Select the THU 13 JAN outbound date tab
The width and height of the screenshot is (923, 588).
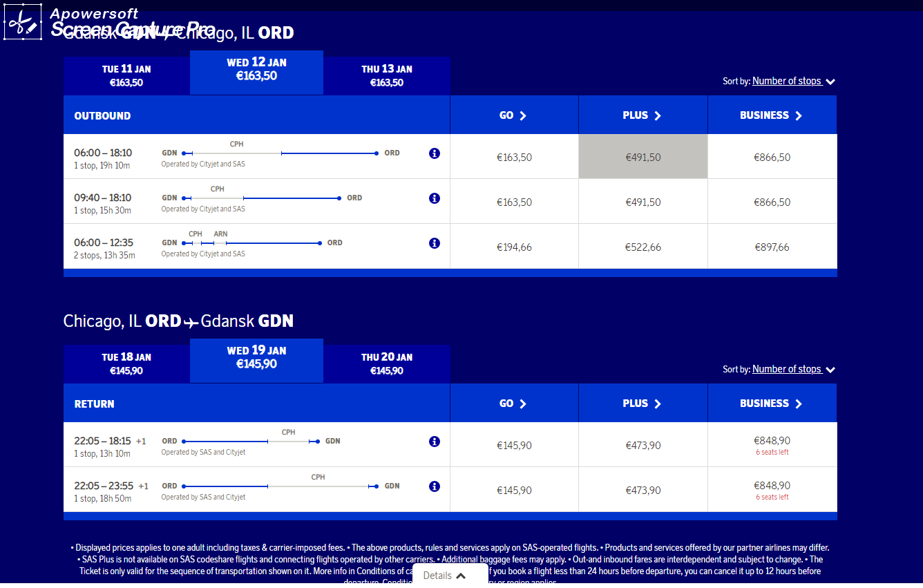[x=387, y=75]
